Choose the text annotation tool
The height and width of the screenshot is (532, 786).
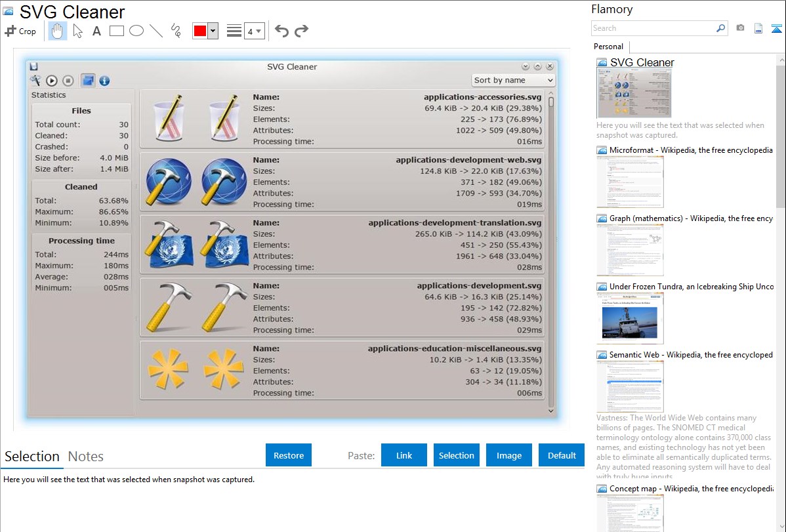pyautogui.click(x=96, y=31)
